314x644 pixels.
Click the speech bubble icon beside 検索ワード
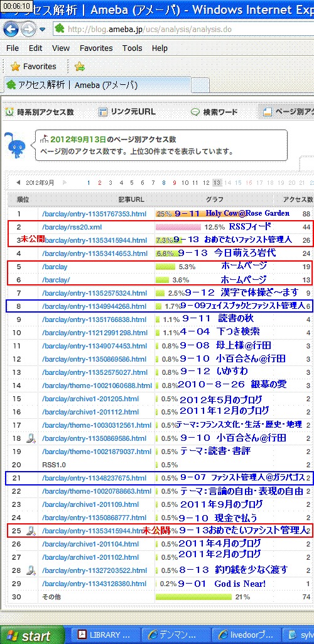(195, 112)
